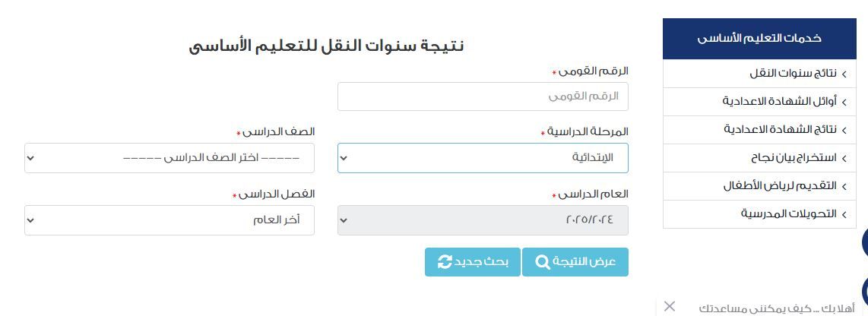
Task: Click chevron beside نتائج سنوات النقل
Action: point(844,74)
